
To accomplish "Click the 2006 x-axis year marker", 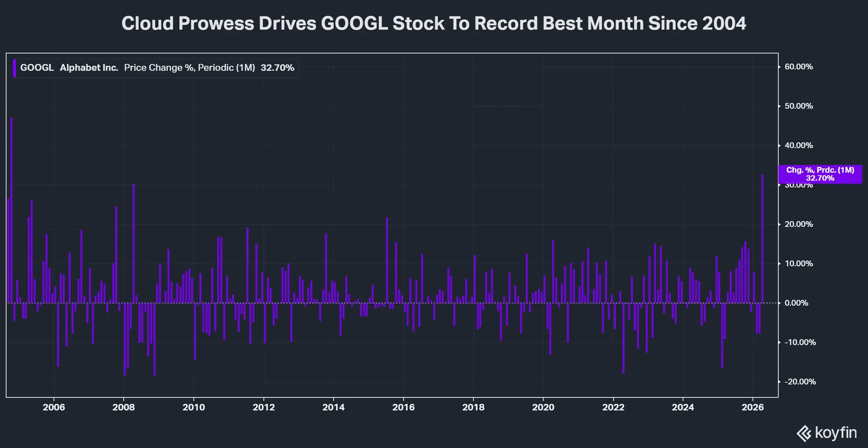I will click(x=54, y=407).
